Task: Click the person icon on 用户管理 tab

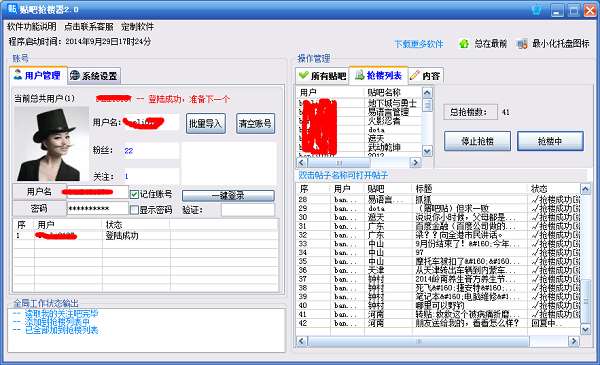Action: (x=18, y=74)
